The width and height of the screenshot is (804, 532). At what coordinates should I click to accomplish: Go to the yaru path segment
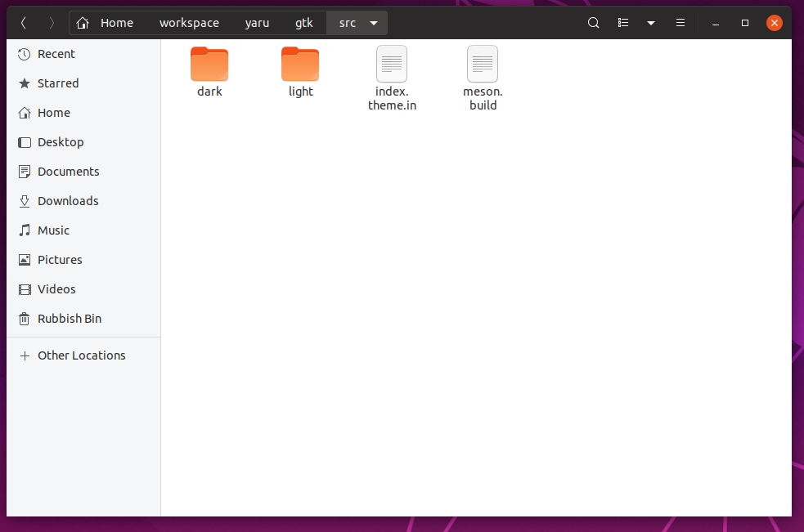pyautogui.click(x=257, y=23)
